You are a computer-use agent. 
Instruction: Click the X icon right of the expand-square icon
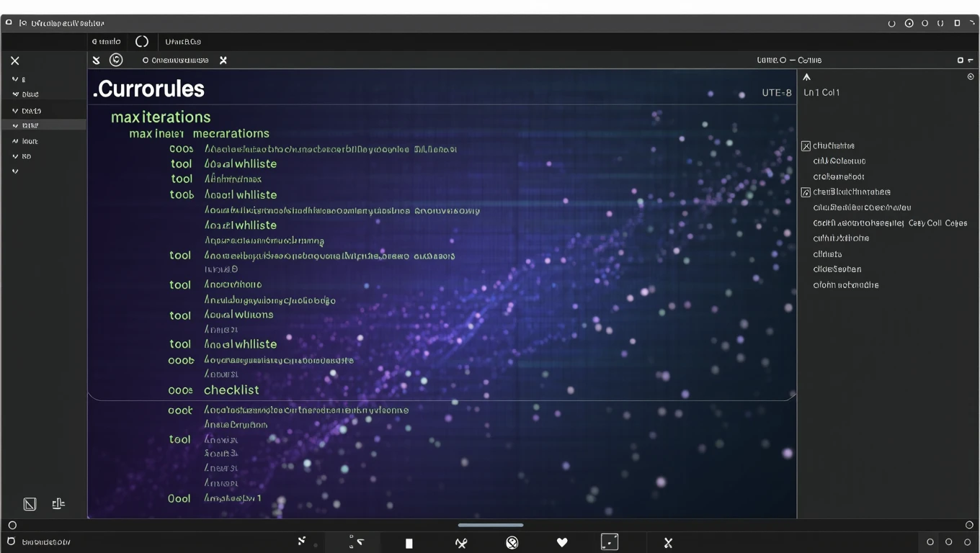click(668, 543)
